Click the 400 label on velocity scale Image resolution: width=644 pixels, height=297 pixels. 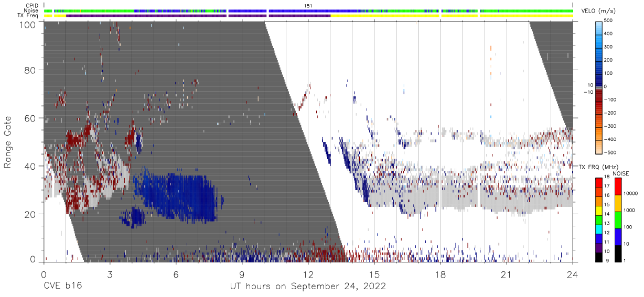click(x=608, y=34)
